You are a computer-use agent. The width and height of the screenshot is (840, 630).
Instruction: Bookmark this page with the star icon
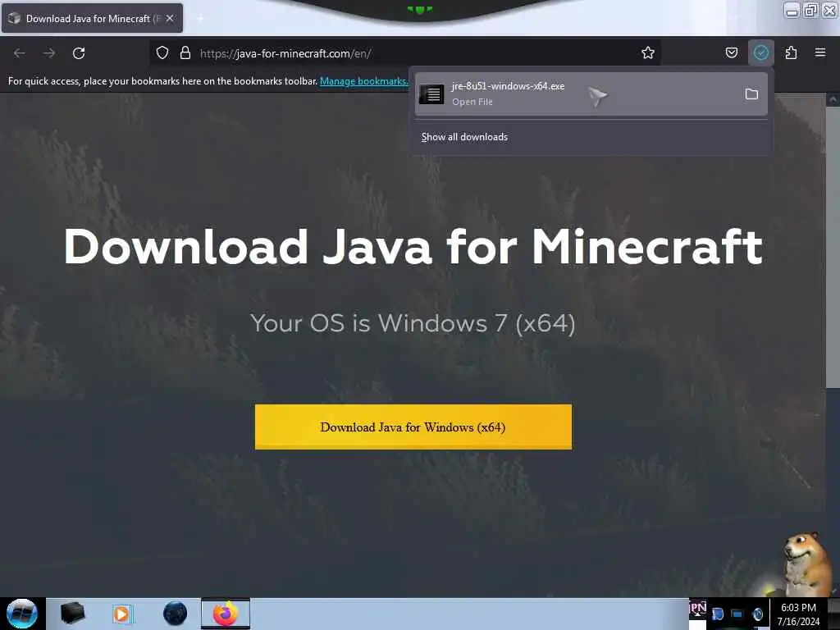tap(648, 52)
